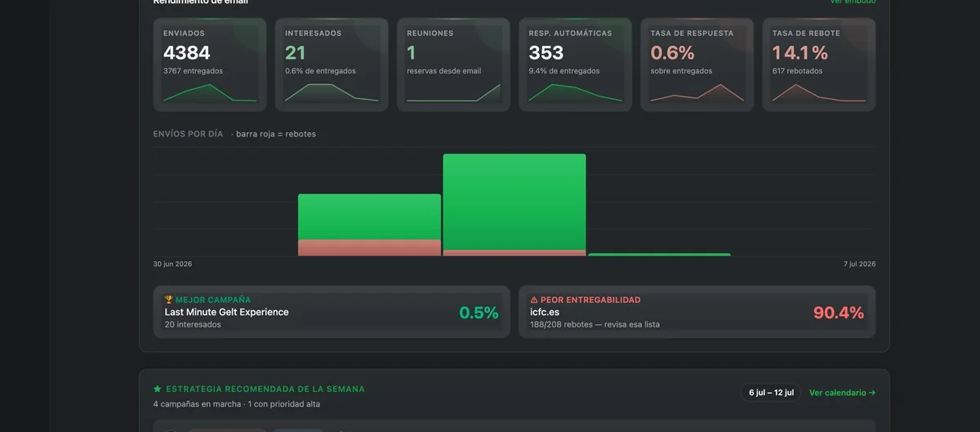Click the Envíos por día chart label
The height and width of the screenshot is (432, 980).
coord(188,134)
